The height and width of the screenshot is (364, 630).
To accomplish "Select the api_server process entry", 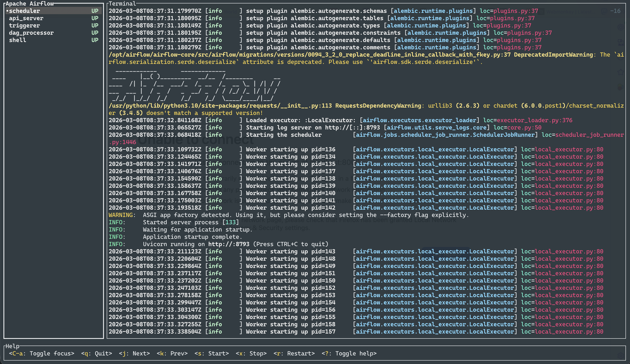I will pos(26,18).
